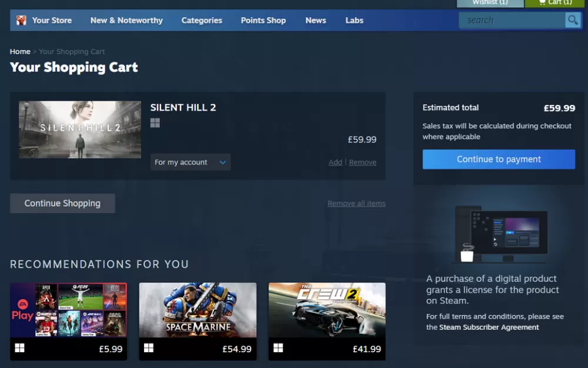Click the store avatar icon beside Your Store
The height and width of the screenshot is (368, 588).
(x=21, y=20)
